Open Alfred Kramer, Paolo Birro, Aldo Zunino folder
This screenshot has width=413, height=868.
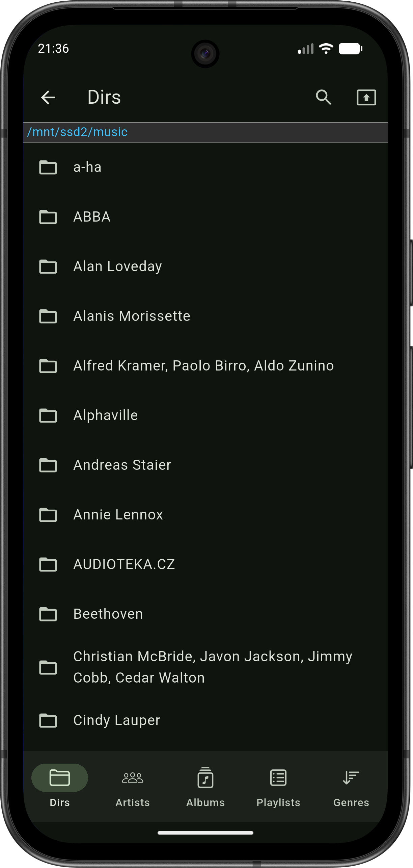203,366
